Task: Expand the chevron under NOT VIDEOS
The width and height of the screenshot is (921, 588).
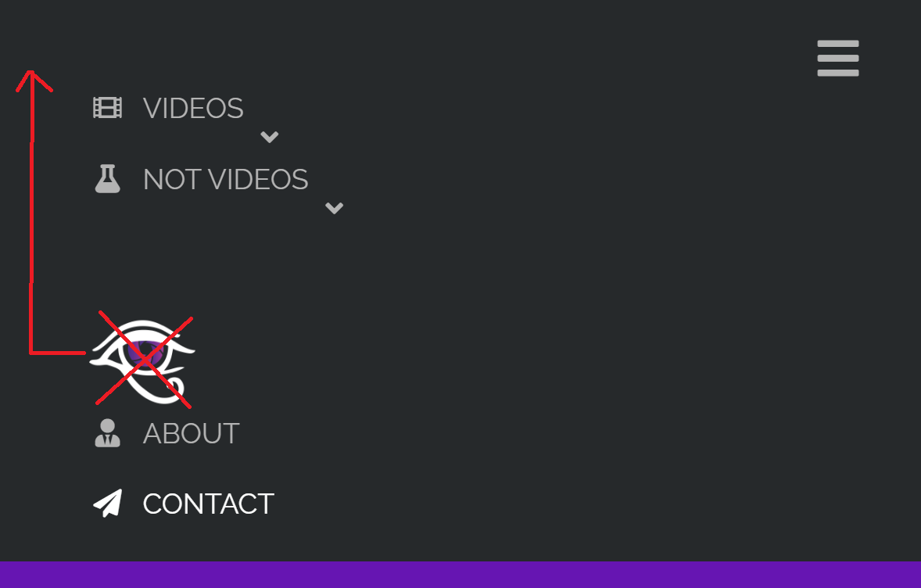Action: 334,208
